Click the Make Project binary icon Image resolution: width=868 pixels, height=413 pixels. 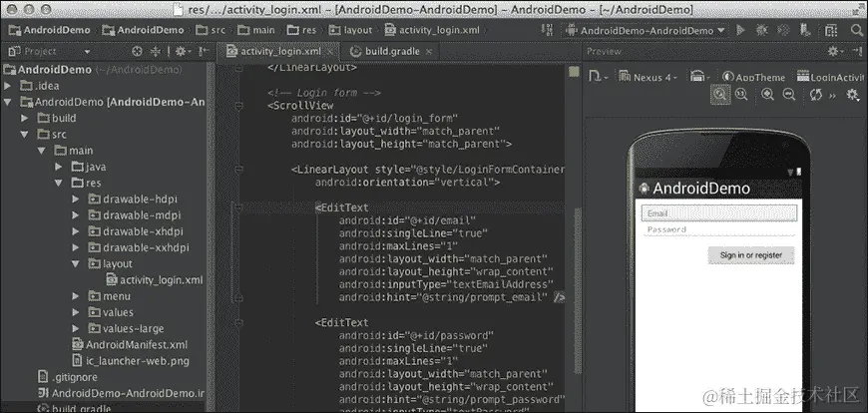548,31
